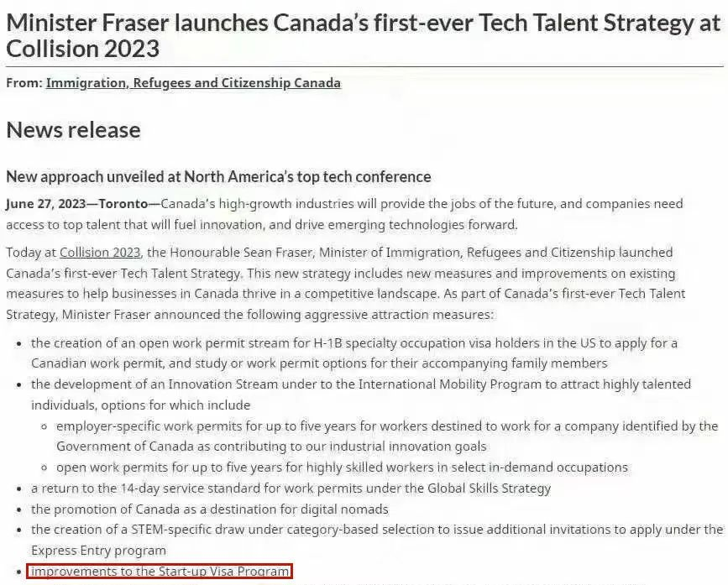Click the 14-day service standard bullet
This screenshot has width=728, height=585.
coord(291,488)
